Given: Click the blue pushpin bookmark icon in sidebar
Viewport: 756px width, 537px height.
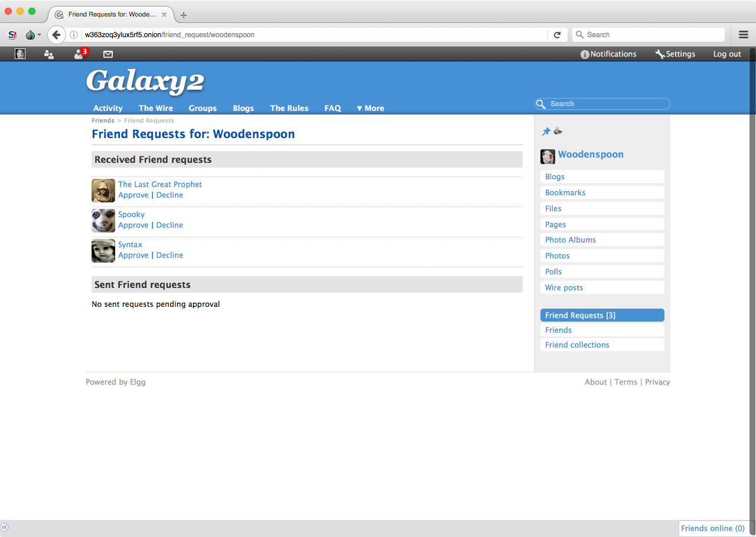Looking at the screenshot, I should [546, 132].
